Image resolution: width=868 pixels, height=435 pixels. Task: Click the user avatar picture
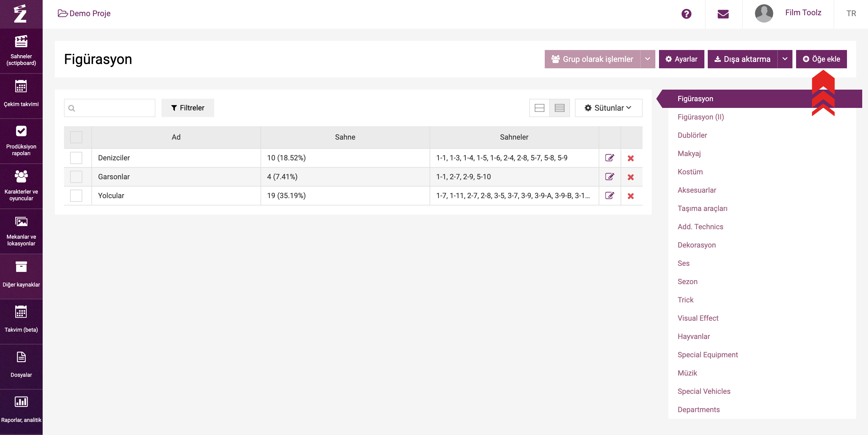coord(764,13)
